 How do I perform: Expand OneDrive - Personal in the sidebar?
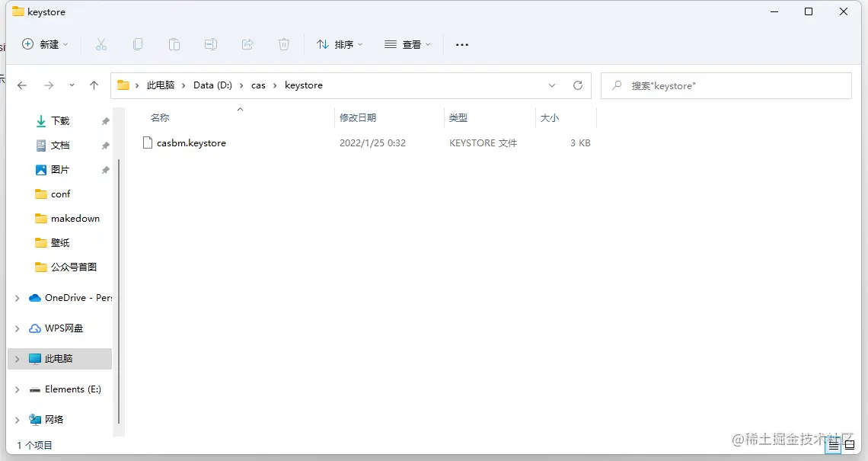pyautogui.click(x=17, y=297)
